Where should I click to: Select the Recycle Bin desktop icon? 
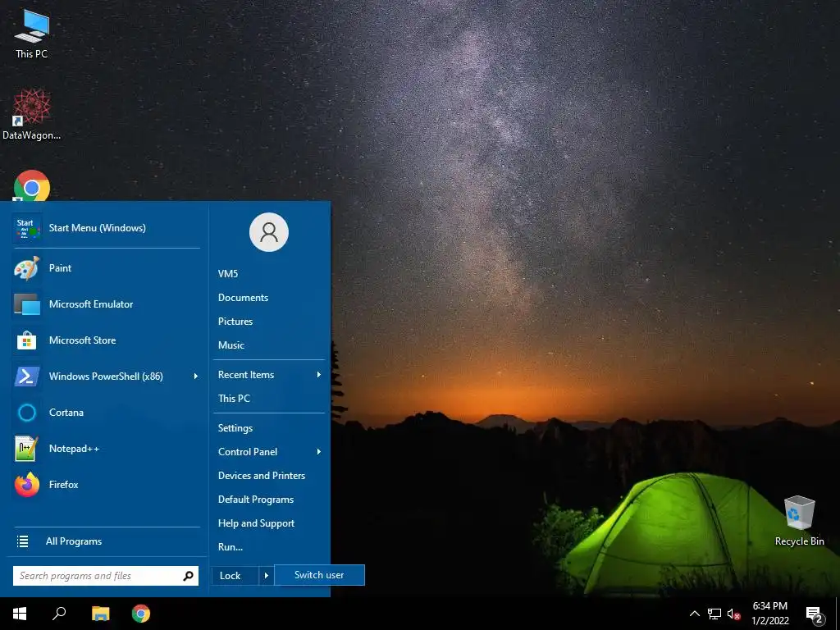point(799,521)
